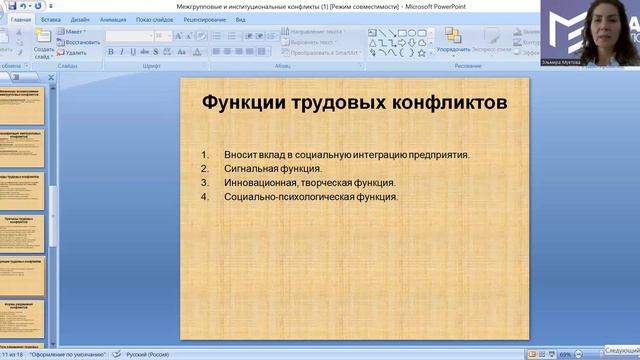Click the list item Сигнальная функция
The image size is (640, 360).
273,169
